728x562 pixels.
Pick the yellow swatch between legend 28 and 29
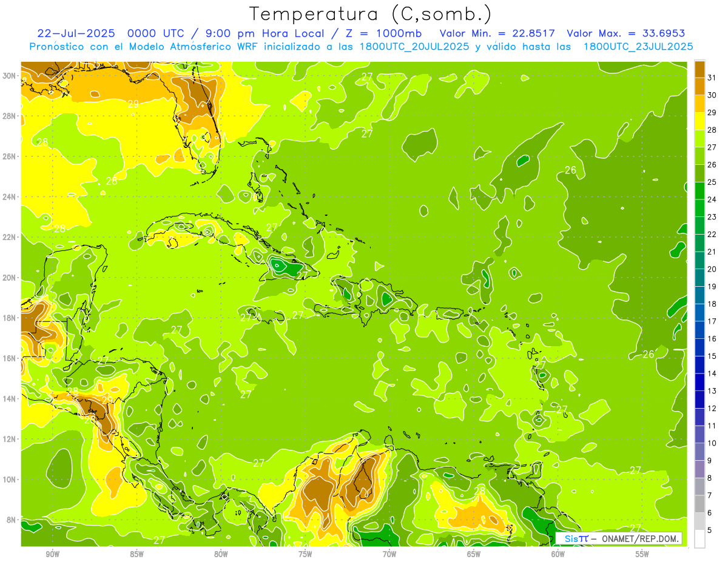point(699,121)
